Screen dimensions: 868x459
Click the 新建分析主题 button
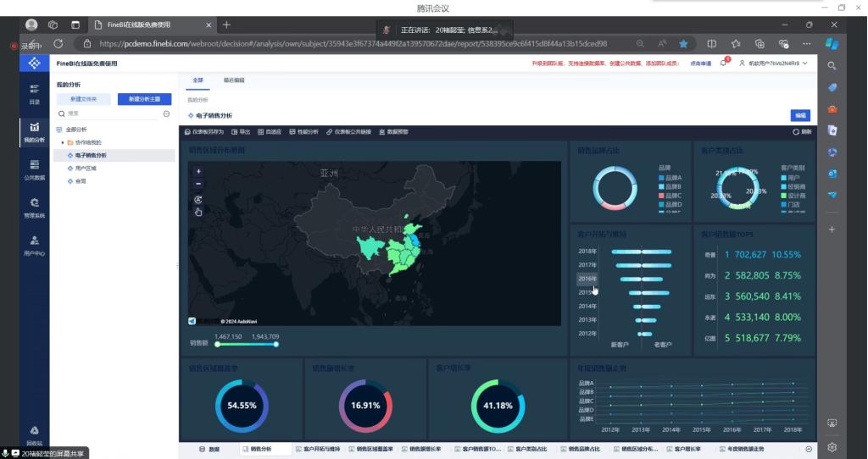144,99
